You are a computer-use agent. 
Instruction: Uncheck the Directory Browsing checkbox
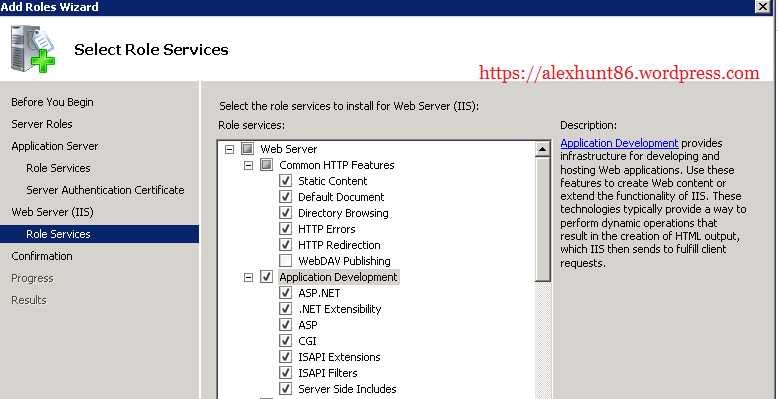pyautogui.click(x=285, y=213)
